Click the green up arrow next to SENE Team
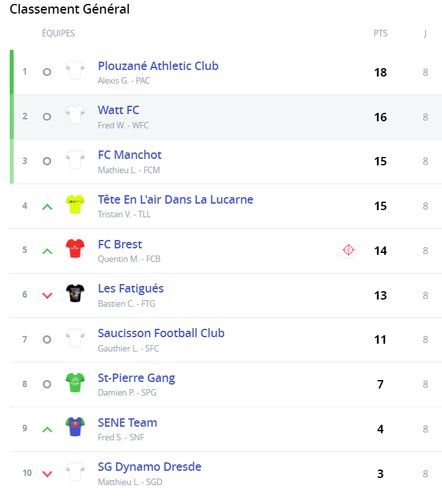 47,430
